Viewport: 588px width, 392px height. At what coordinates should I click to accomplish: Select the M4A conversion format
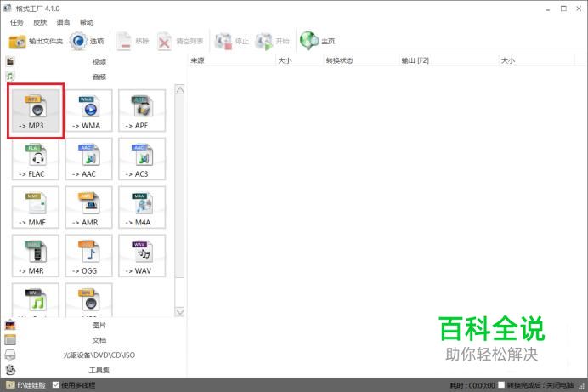(142, 207)
